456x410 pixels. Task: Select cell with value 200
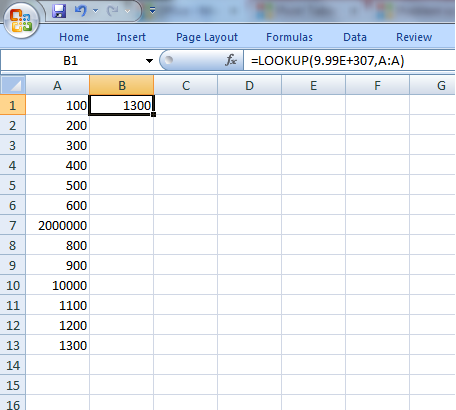click(57, 125)
